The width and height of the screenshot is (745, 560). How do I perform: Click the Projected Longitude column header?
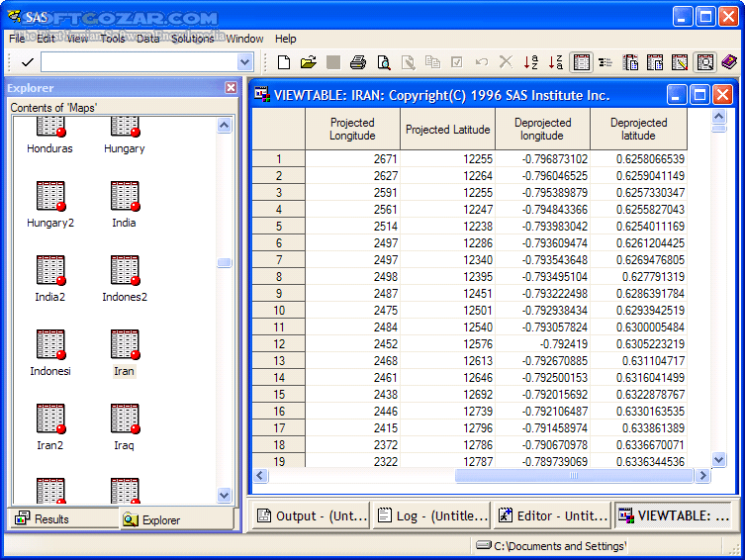(352, 129)
